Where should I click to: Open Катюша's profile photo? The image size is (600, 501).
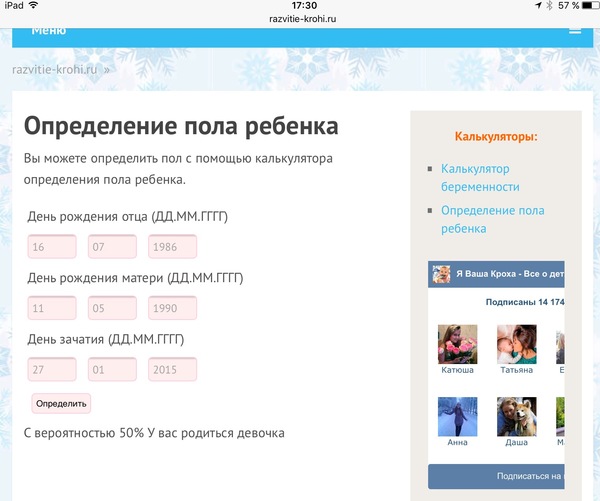[x=458, y=344]
